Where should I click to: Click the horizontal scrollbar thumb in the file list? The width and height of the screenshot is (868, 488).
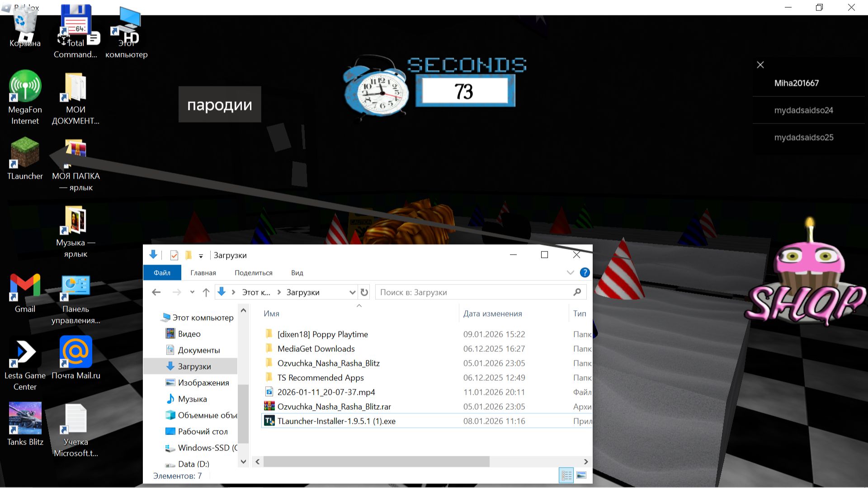[376, 461]
